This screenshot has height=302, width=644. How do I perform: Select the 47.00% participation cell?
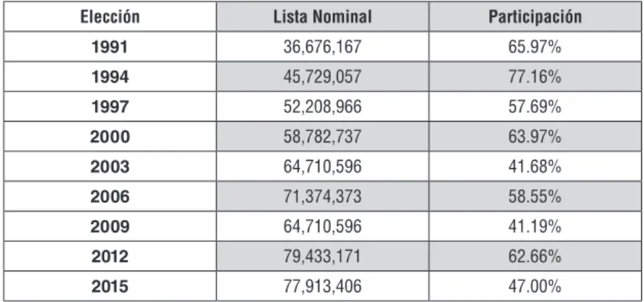[535, 286]
